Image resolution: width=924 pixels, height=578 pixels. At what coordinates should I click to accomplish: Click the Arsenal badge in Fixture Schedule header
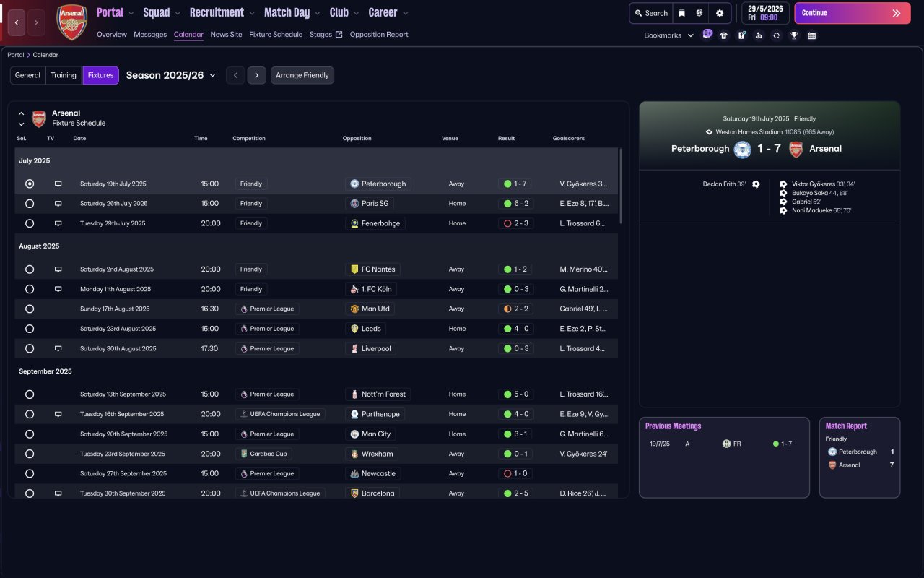pyautogui.click(x=39, y=118)
